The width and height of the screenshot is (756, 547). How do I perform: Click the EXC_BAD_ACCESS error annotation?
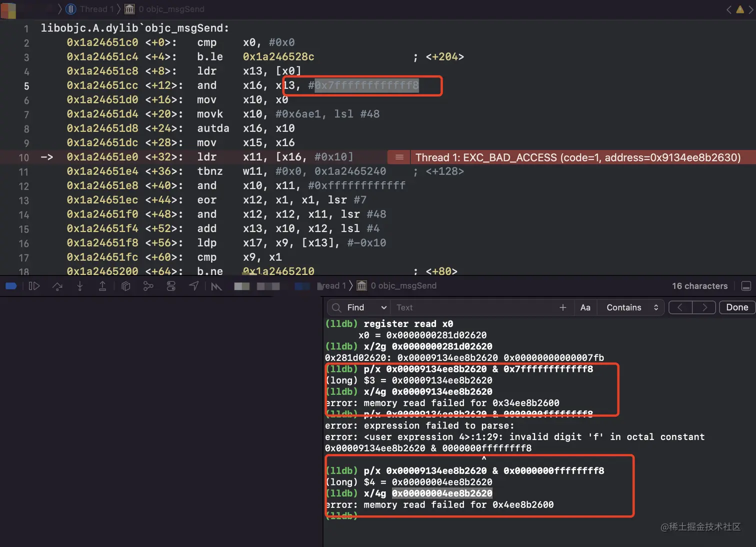(578, 157)
